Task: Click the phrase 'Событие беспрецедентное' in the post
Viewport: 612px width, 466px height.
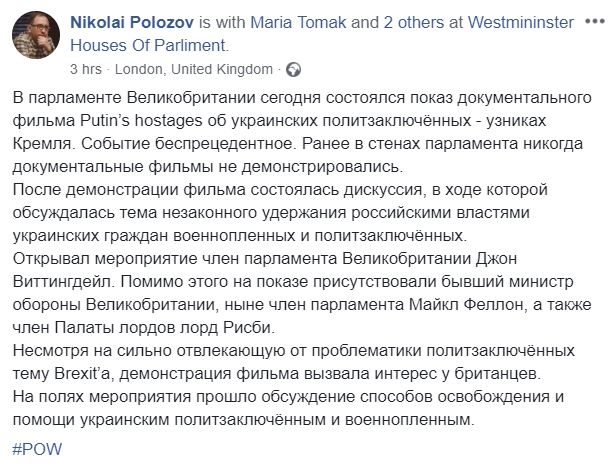Action: (x=187, y=144)
